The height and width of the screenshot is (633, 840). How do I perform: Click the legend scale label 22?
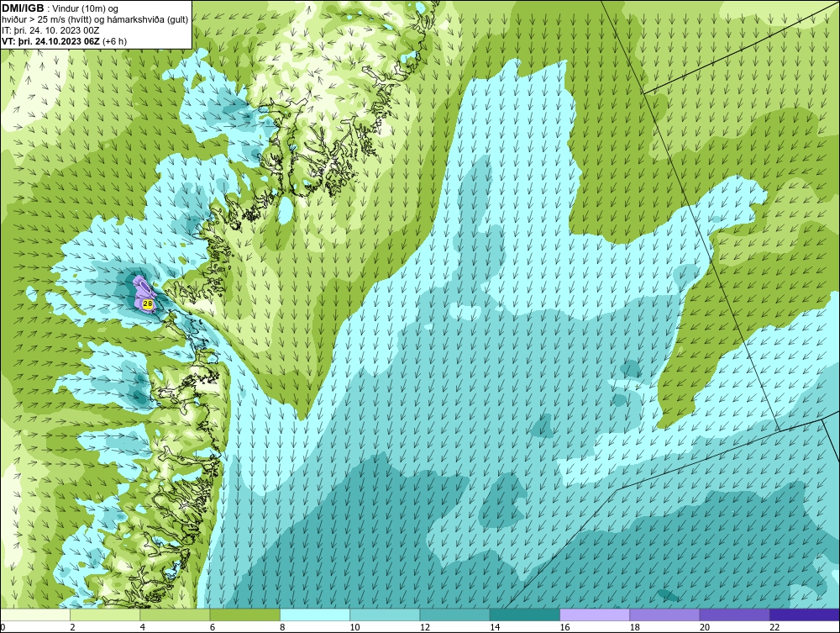tap(774, 627)
